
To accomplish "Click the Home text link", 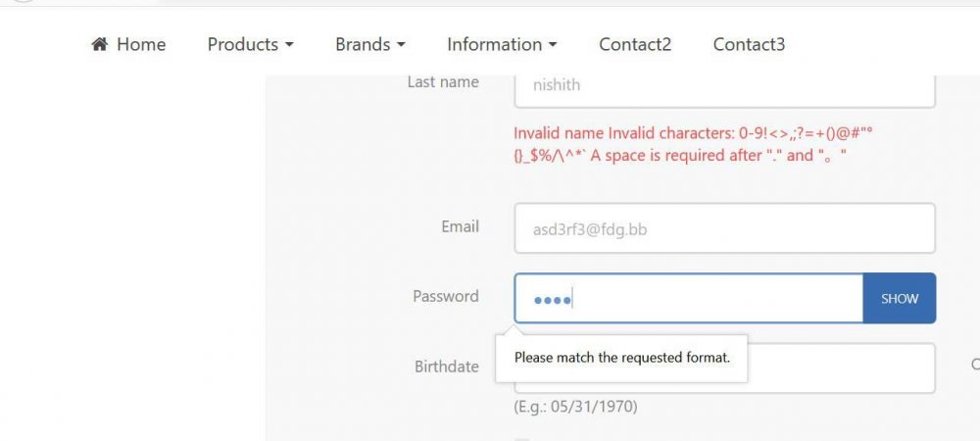I will point(141,44).
